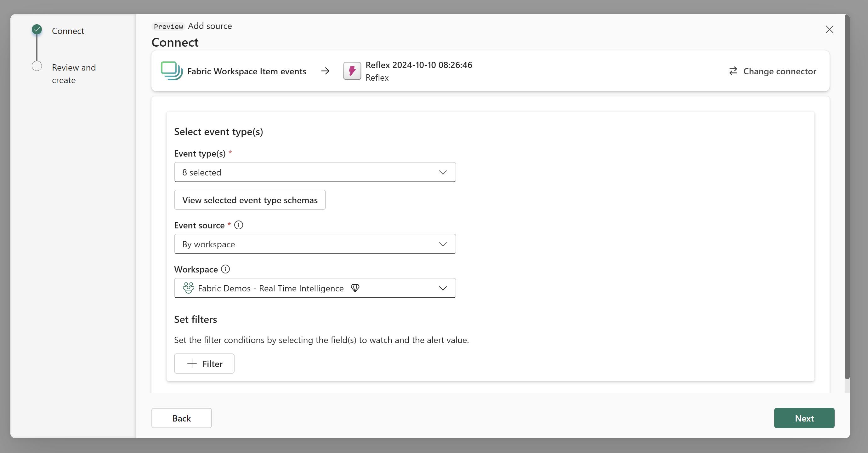Go to the Review and create step
This screenshot has width=868, height=453.
[x=73, y=73]
